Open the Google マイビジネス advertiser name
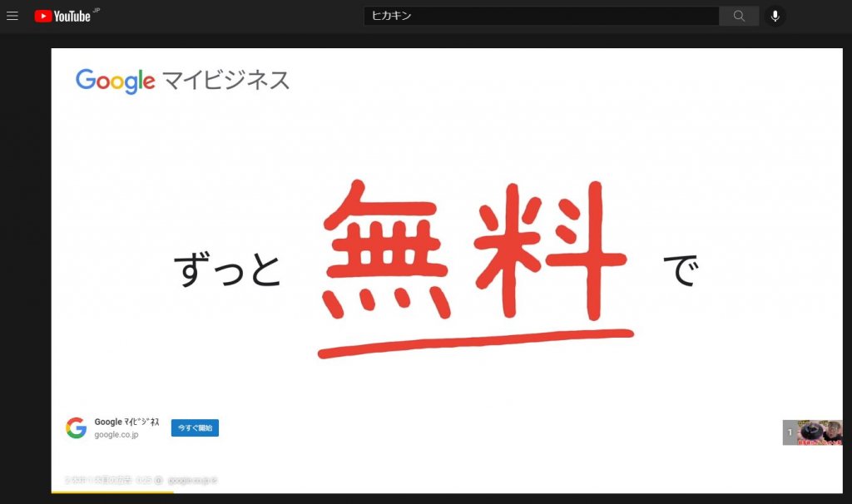The height and width of the screenshot is (504, 852). 126,422
